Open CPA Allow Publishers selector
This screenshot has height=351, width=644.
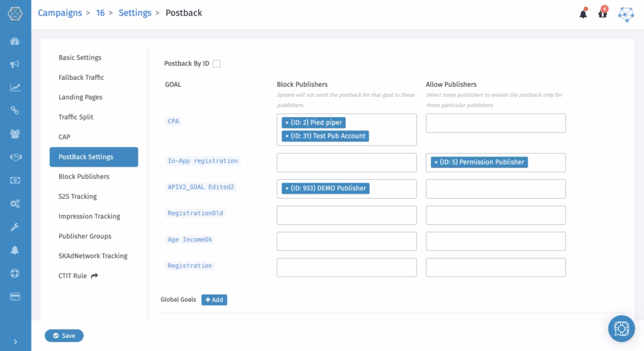point(496,123)
